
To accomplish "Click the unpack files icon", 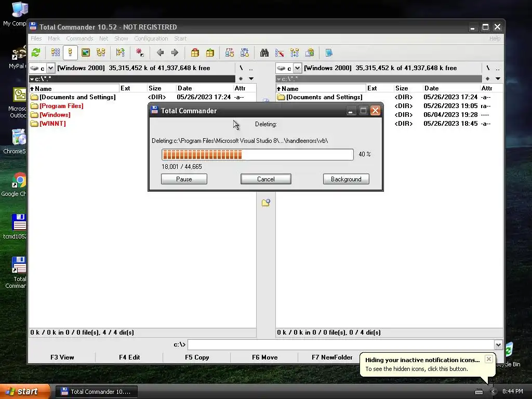I will point(210,52).
